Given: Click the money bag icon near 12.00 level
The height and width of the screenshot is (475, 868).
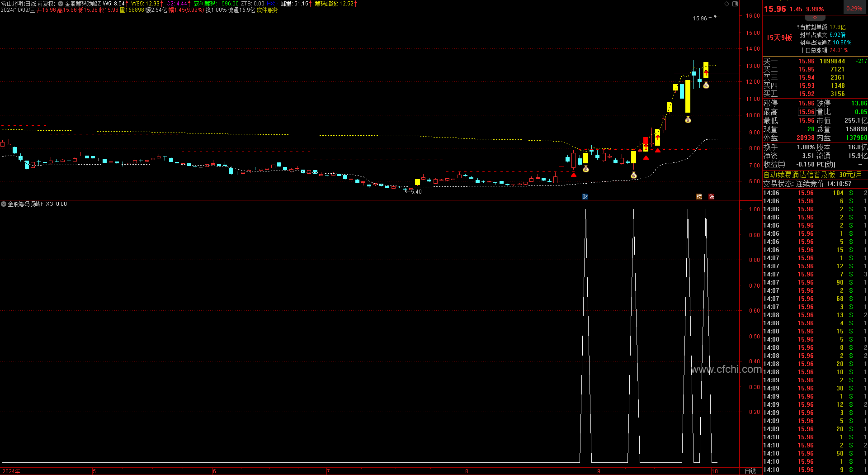Looking at the screenshot, I should point(706,85).
